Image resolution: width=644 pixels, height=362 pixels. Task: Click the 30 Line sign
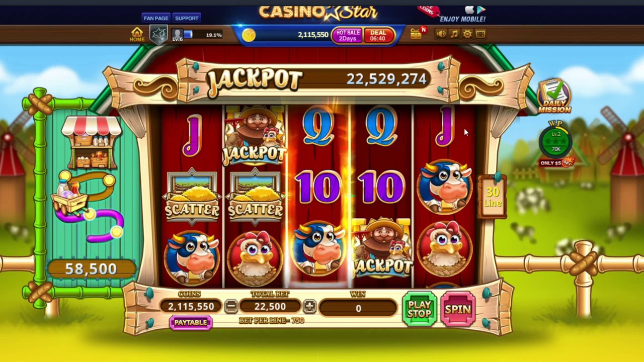click(493, 197)
